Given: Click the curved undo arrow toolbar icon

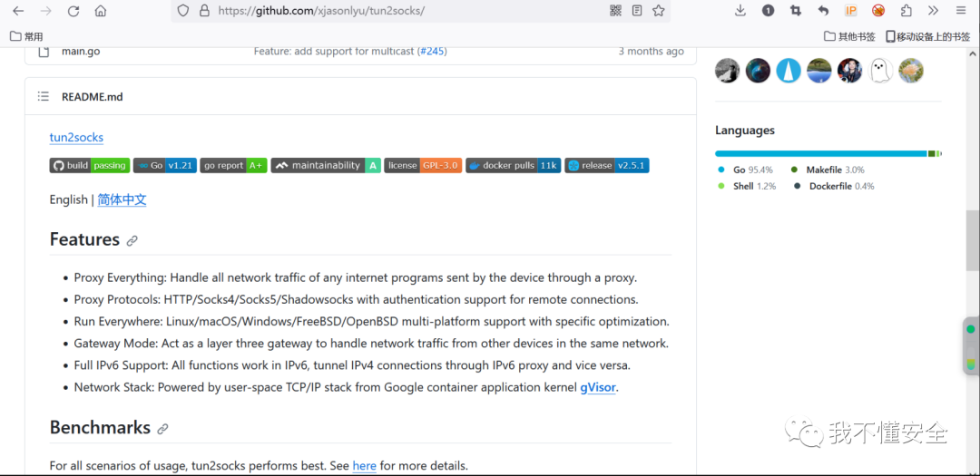Looking at the screenshot, I should click(823, 10).
